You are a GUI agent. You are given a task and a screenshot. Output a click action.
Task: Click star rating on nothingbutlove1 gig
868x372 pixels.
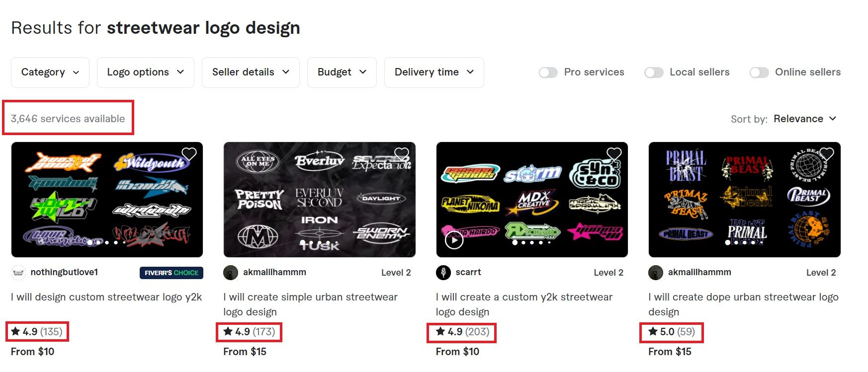37,332
